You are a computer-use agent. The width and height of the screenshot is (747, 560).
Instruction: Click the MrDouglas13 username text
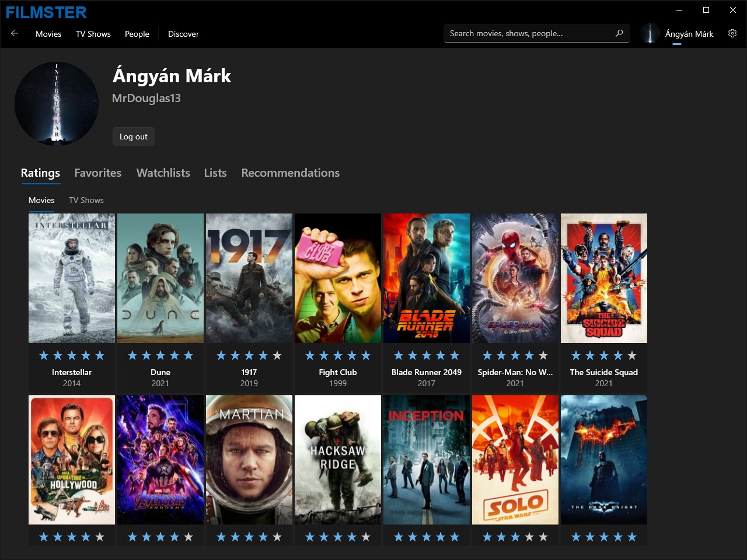[146, 98]
